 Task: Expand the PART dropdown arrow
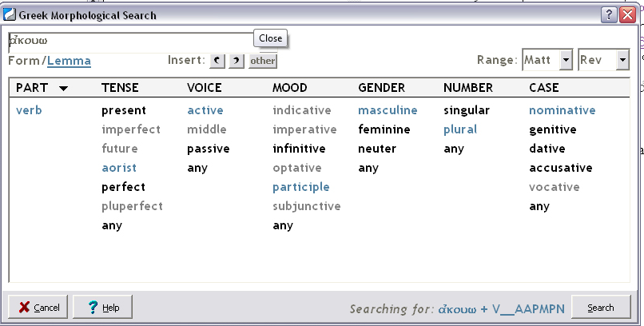point(64,88)
